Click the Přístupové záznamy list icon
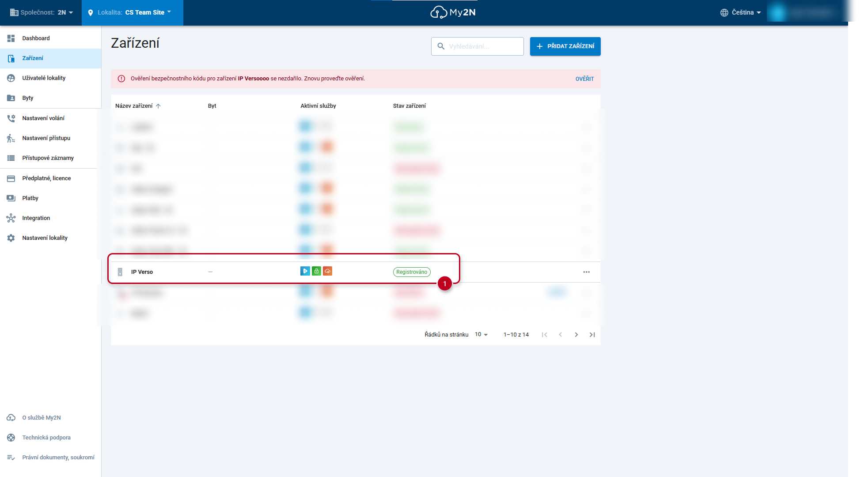The image size is (868, 477). tap(11, 158)
